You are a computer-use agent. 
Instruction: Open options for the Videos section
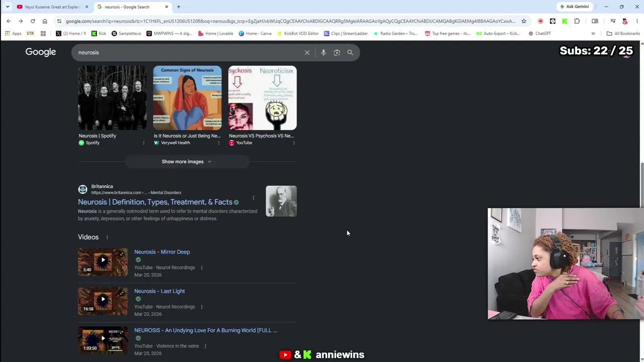(107, 237)
